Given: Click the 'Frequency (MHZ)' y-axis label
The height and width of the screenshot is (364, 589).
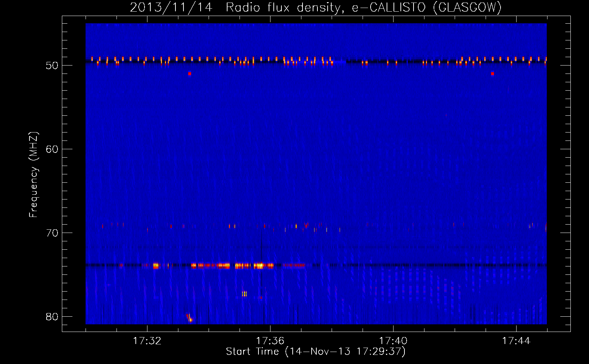Looking at the screenshot, I should [33, 175].
